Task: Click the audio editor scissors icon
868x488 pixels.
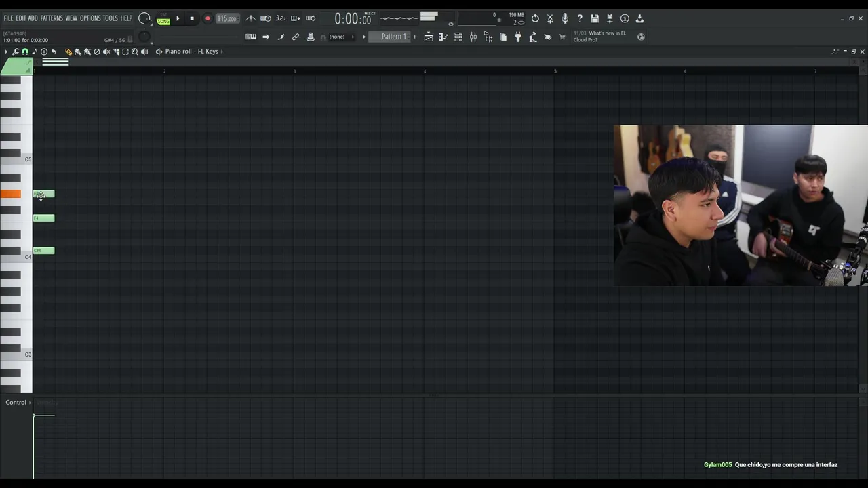Action: tap(550, 18)
